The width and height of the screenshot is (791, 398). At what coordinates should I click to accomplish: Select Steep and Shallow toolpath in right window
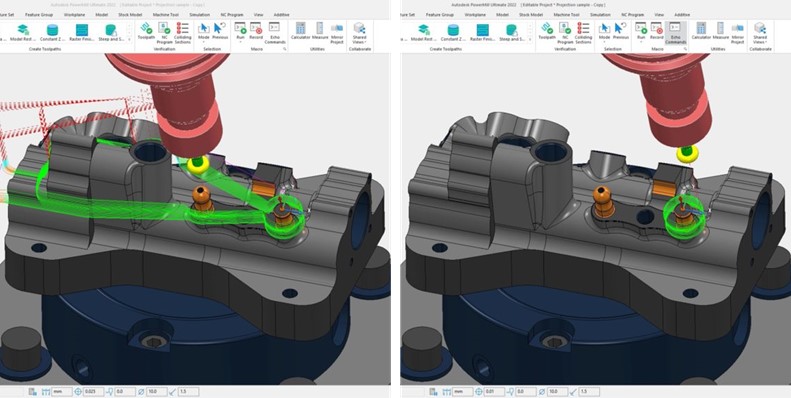[512, 32]
